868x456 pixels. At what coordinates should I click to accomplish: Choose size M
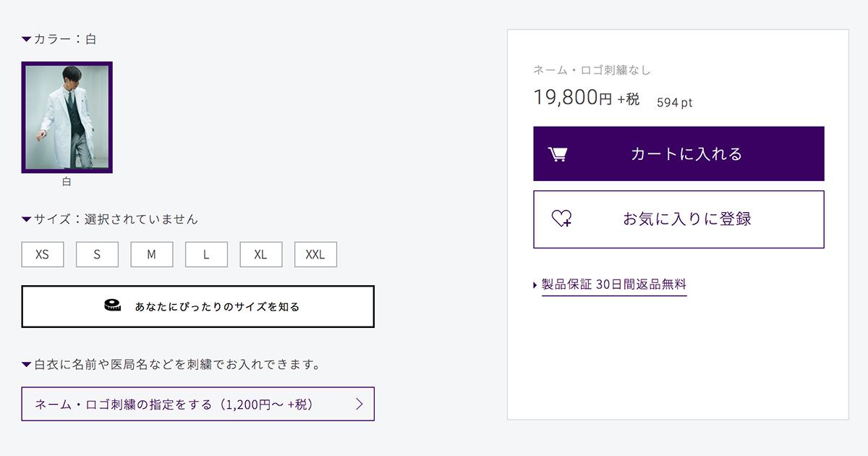(152, 255)
